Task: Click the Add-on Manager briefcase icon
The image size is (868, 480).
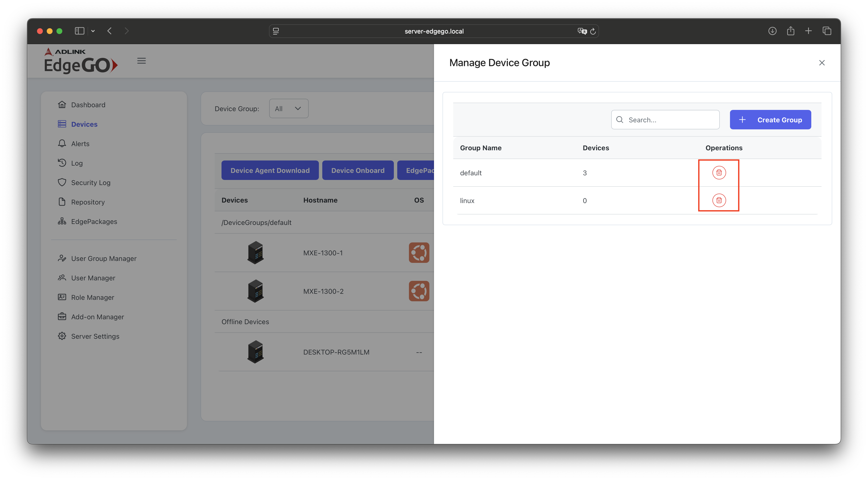Action: [62, 316]
